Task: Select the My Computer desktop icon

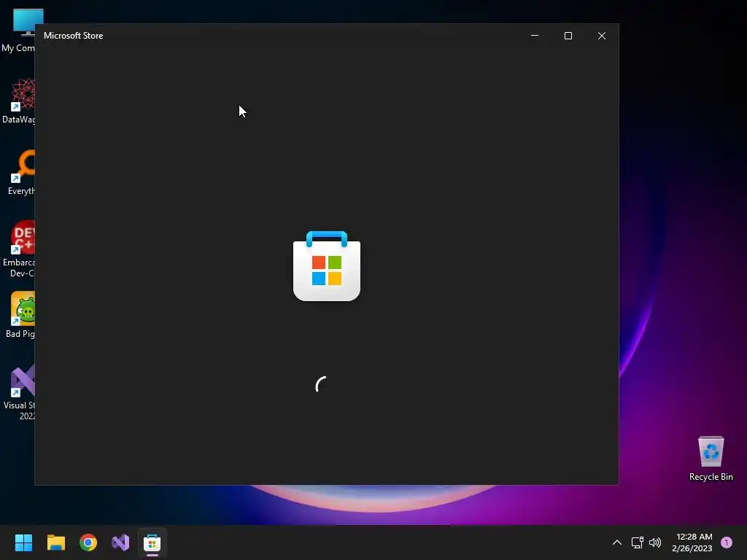Action: 18,31
